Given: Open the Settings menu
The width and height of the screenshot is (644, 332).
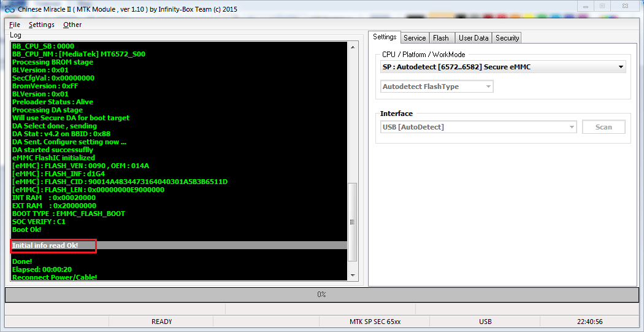Looking at the screenshot, I should point(42,25).
